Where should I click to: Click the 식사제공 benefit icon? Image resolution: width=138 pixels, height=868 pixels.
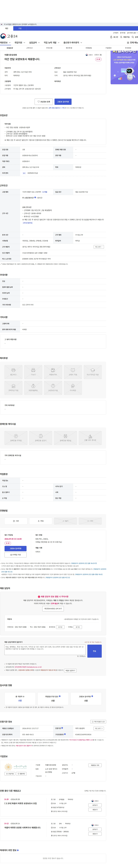point(73,388)
